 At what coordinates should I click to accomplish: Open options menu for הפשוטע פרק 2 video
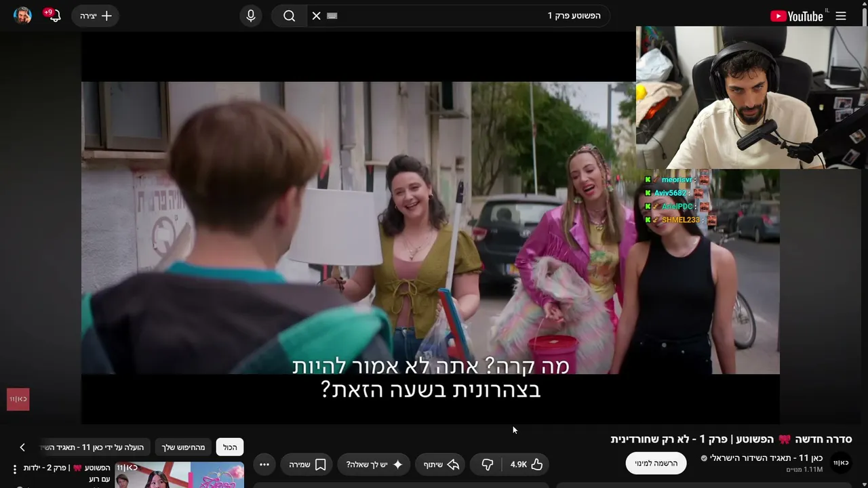click(14, 469)
